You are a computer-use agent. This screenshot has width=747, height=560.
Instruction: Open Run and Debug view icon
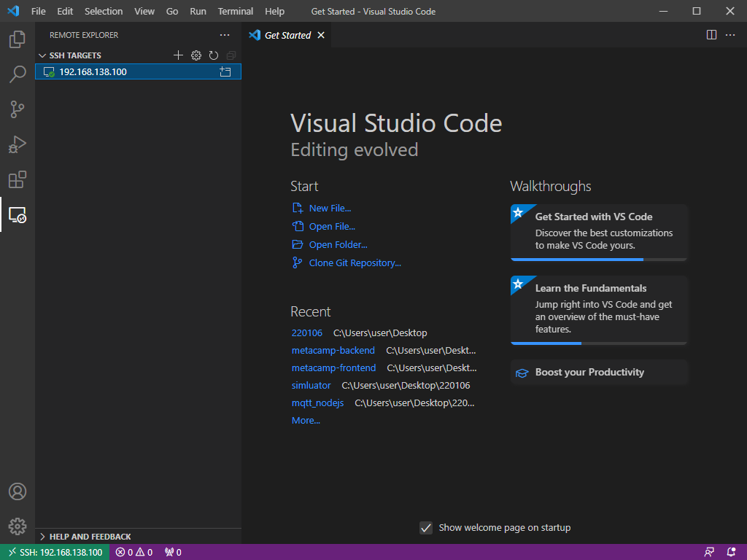point(18,144)
